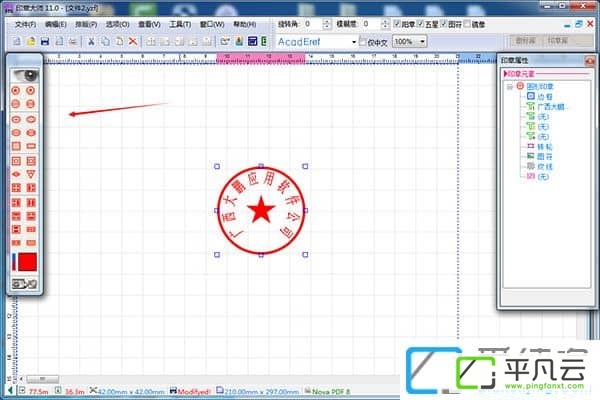This screenshot has width=600, height=400.
Task: Click the horizontal scrollbar thumb
Action: coord(42,379)
